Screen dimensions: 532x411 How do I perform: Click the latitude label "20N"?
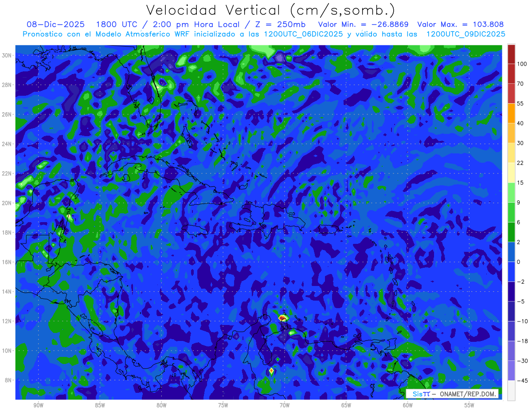coord(8,203)
